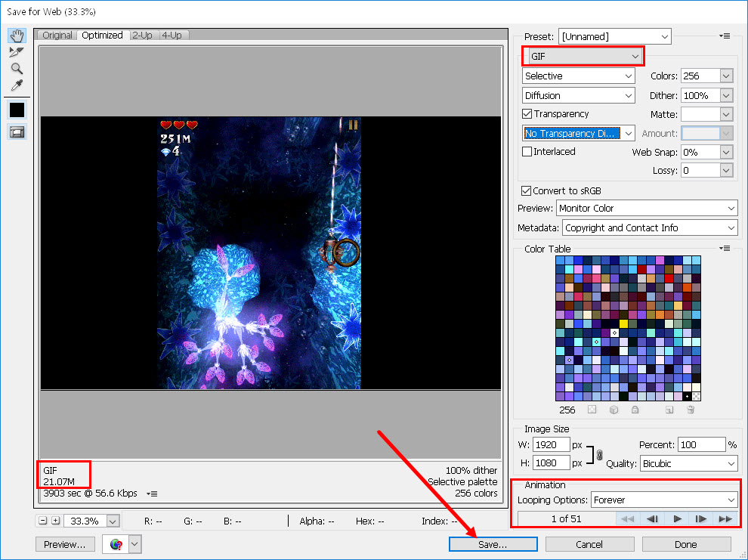Click the Lossy value field
This screenshot has height=560, width=748.
point(700,170)
